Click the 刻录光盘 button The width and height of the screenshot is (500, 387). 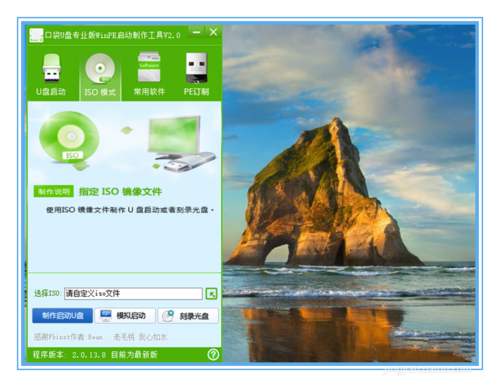(x=188, y=316)
